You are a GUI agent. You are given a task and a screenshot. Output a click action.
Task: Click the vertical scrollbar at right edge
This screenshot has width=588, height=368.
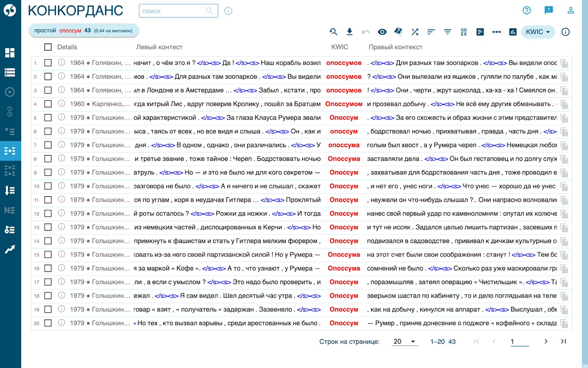click(x=585, y=184)
